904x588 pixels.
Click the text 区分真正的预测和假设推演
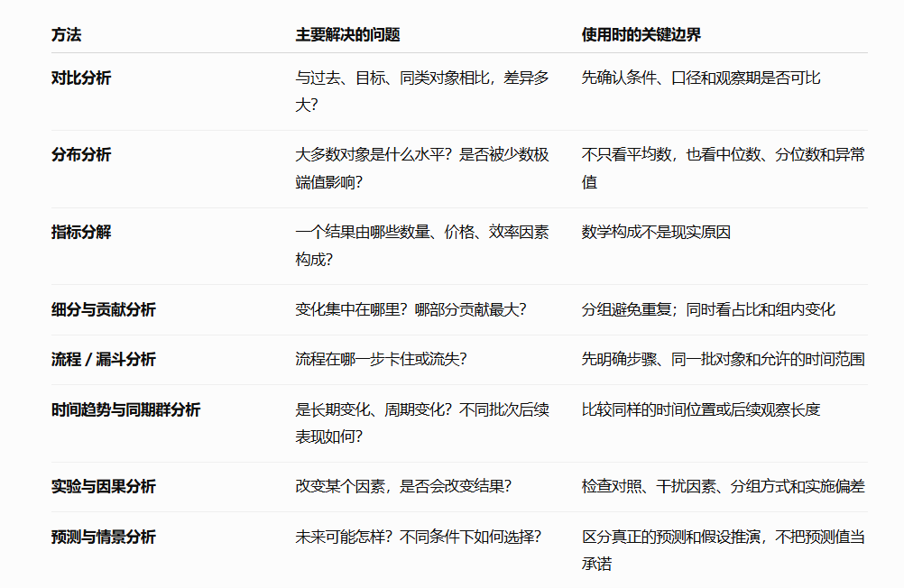671,537
